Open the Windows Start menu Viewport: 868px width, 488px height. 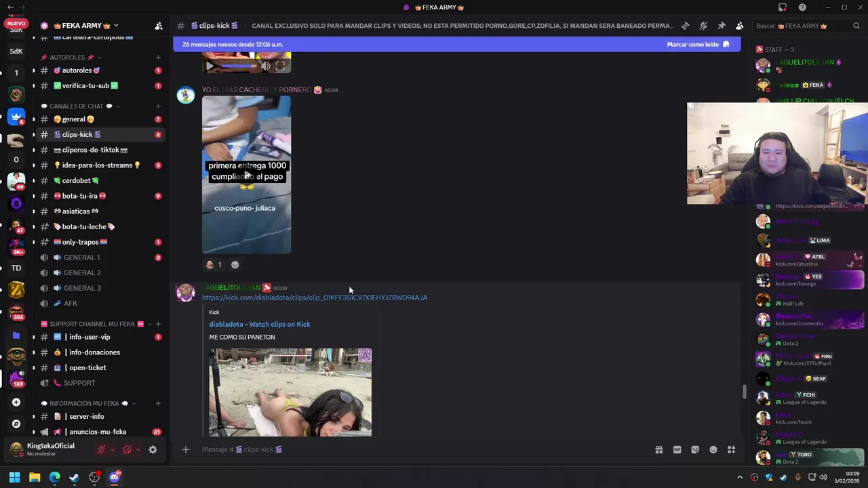coord(14,477)
